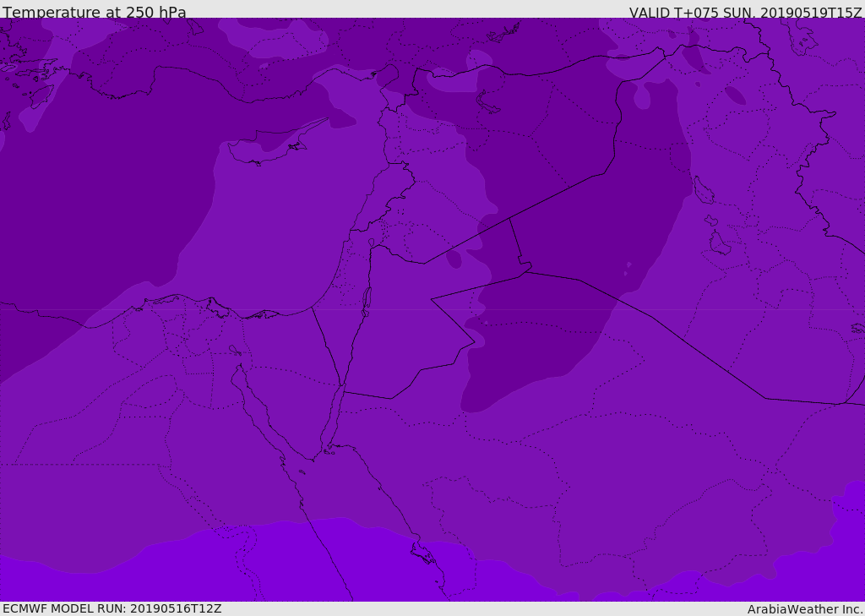Click the 'Temperature at 250 hPa' title
The height and width of the screenshot is (616, 865).
click(x=95, y=12)
